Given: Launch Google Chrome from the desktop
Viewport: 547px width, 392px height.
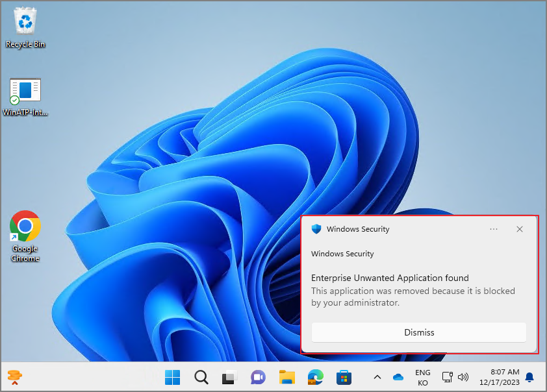Looking at the screenshot, I should coord(25,236).
